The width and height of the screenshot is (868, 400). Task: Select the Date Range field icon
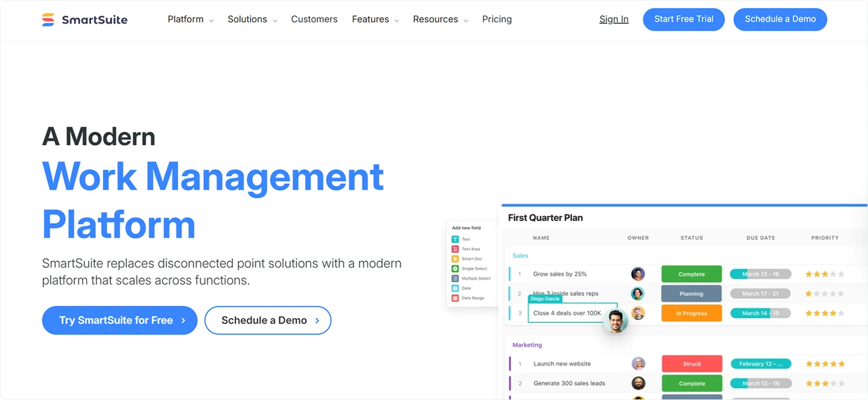(455, 298)
